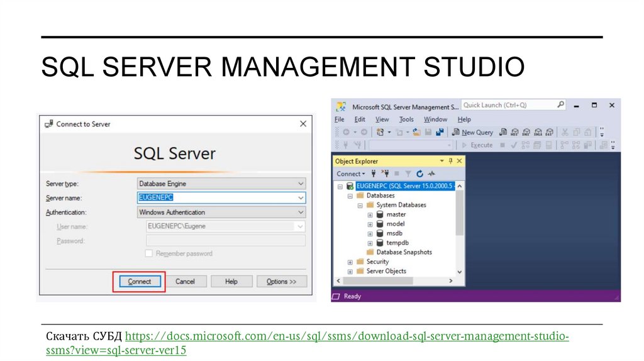The width and height of the screenshot is (644, 361).
Task: Open the Window menu
Action: 435,119
